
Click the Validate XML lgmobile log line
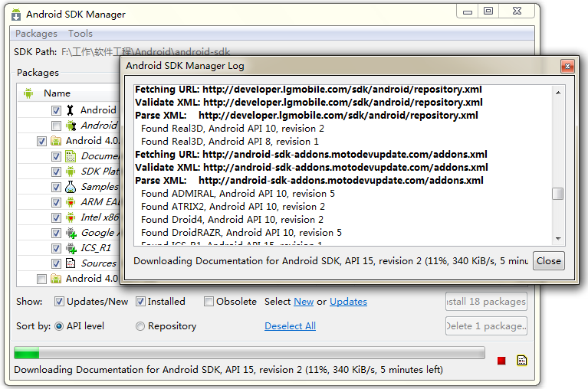(309, 102)
